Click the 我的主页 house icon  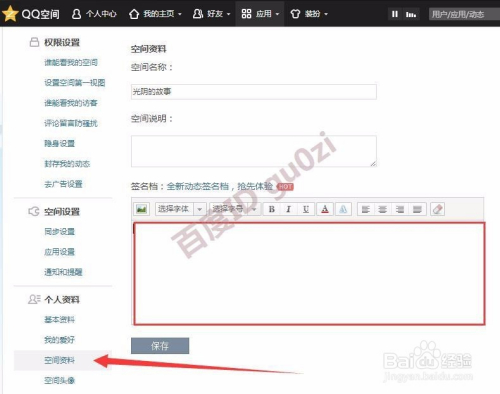pyautogui.click(x=134, y=14)
